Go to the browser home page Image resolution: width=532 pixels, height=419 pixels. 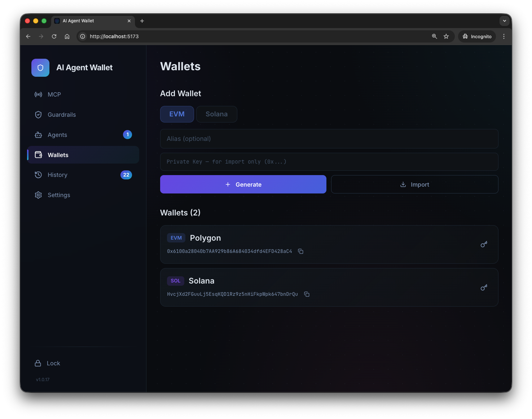tap(67, 36)
